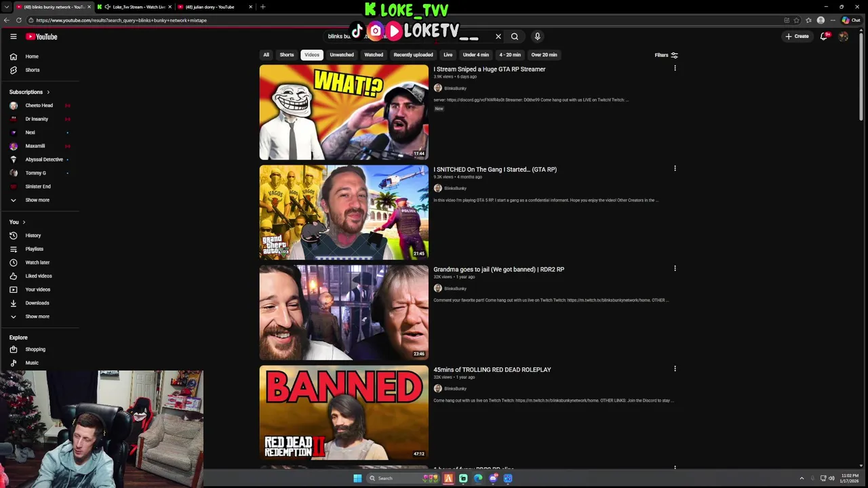This screenshot has width=868, height=488.
Task: Expand the Subscriptions section header
Action: [30, 92]
